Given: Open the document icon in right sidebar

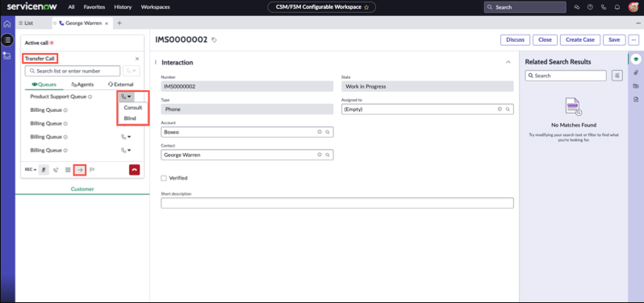Looking at the screenshot, I should pos(636,100).
